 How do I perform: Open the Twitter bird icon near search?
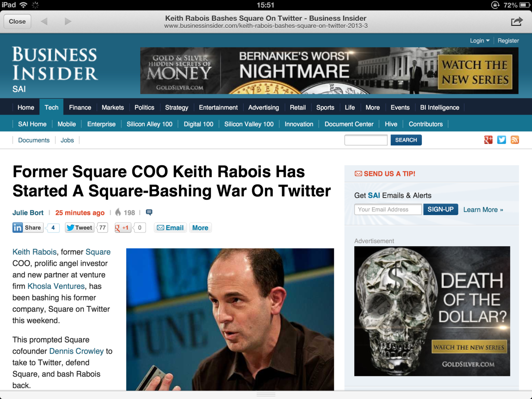click(501, 140)
